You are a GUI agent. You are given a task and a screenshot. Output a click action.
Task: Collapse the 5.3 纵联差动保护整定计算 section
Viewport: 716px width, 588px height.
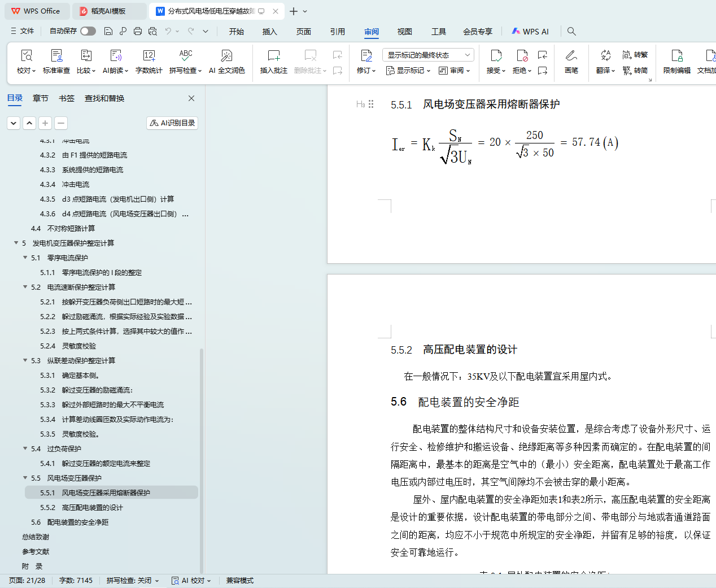25,360
